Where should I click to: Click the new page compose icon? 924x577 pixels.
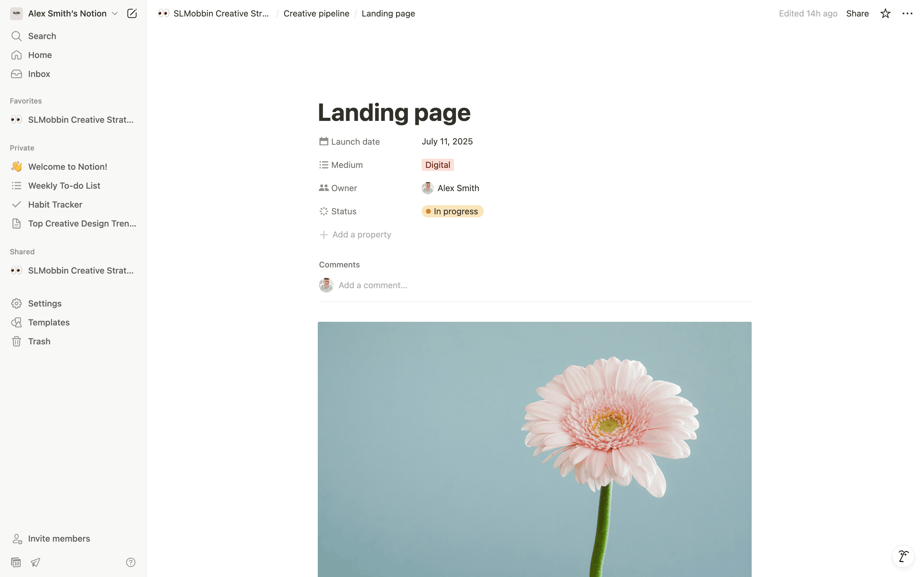click(132, 13)
